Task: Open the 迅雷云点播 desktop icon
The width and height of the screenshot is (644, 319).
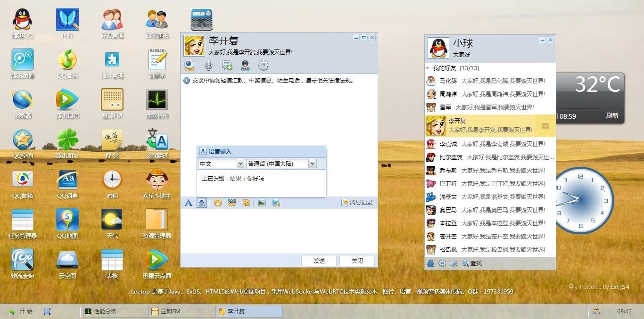Action: pyautogui.click(x=157, y=264)
